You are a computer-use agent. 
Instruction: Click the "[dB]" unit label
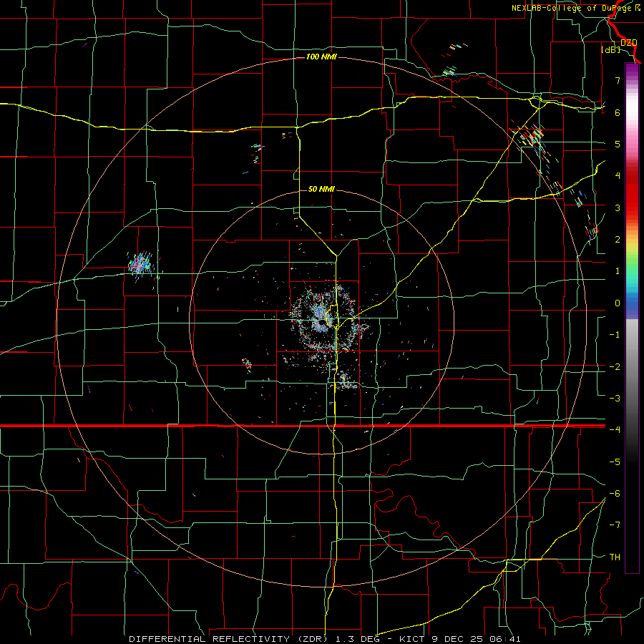(x=610, y=49)
